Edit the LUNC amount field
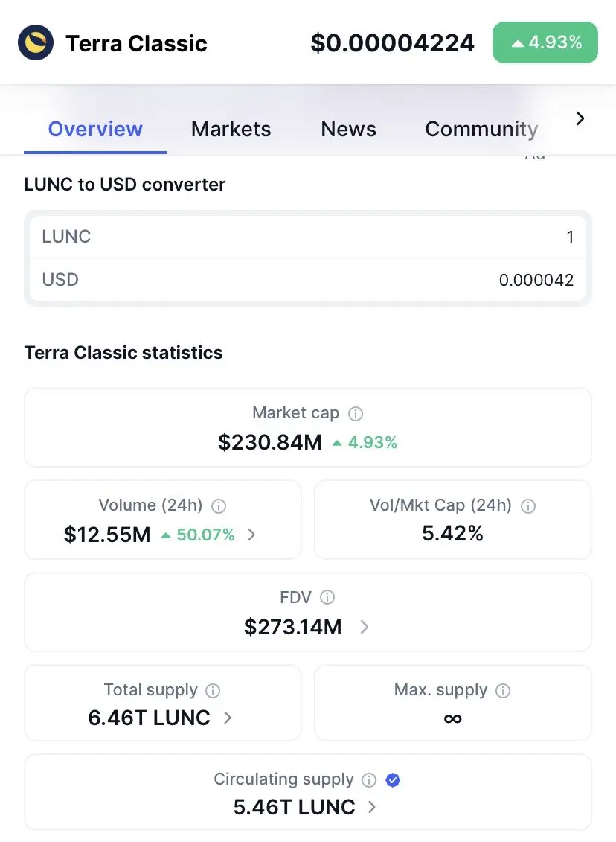The height and width of the screenshot is (842, 616). click(308, 237)
